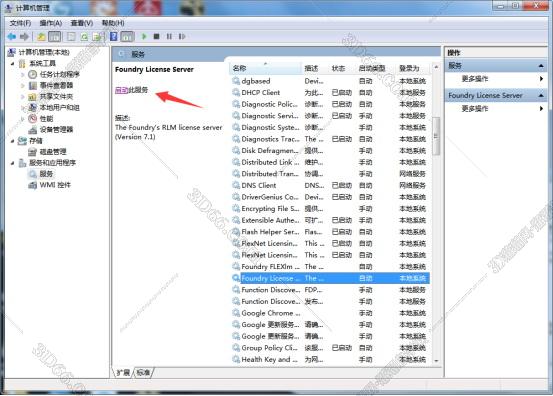Click the up one level folder icon
The height and width of the screenshot is (396, 553).
tap(41, 36)
